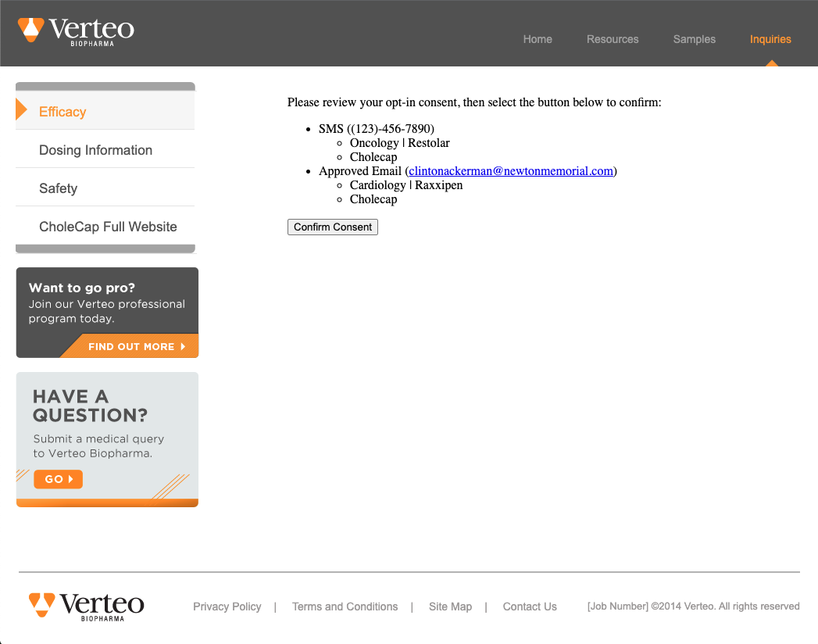Choose Safety from the sidebar menu
Screen dimensions: 818x644
point(58,188)
